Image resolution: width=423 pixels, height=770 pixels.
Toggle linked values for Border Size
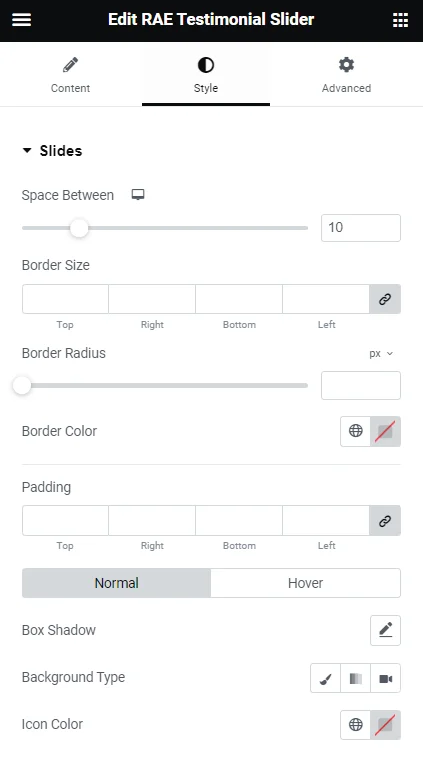tap(385, 299)
